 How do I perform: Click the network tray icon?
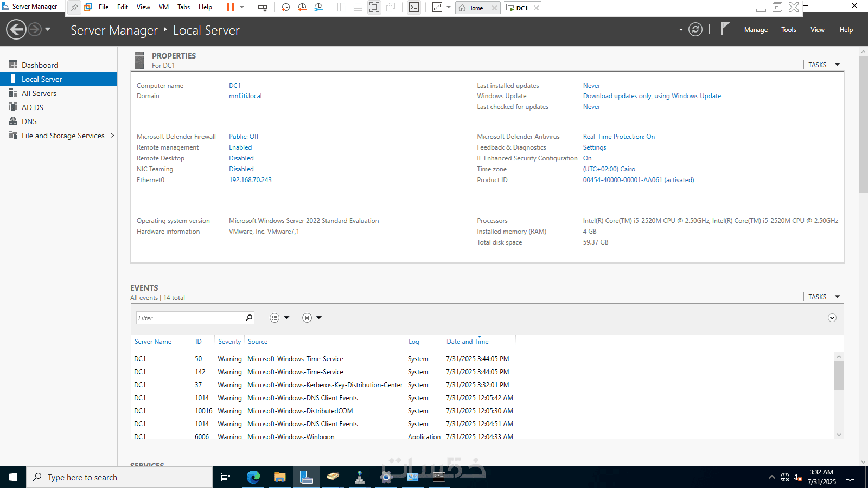pos(785,477)
